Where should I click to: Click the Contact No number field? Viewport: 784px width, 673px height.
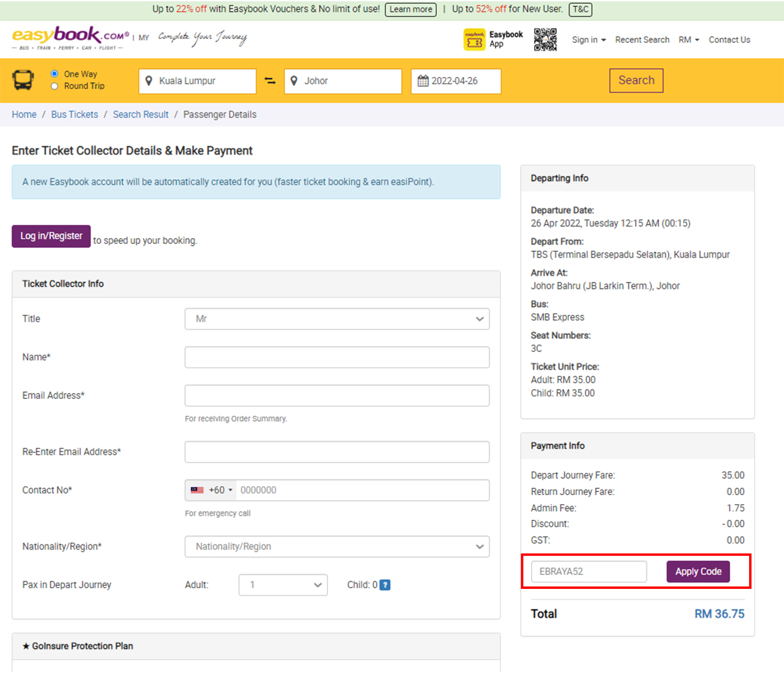coord(362,490)
